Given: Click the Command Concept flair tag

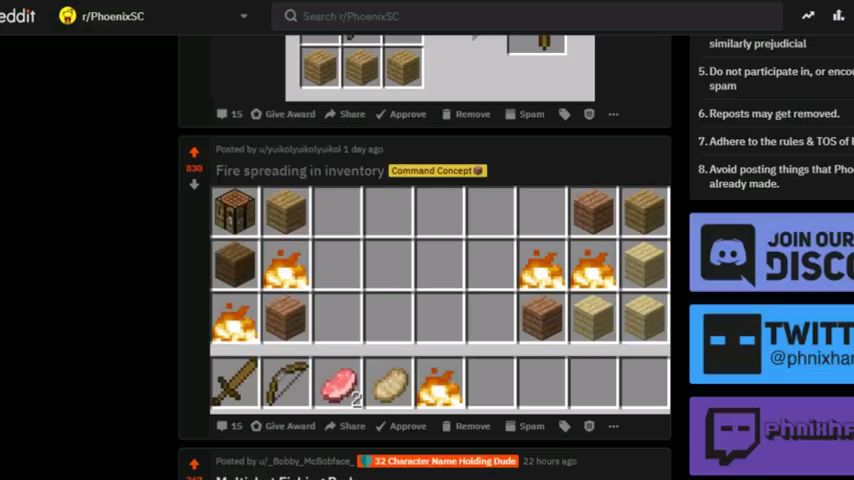Looking at the screenshot, I should coord(437,171).
